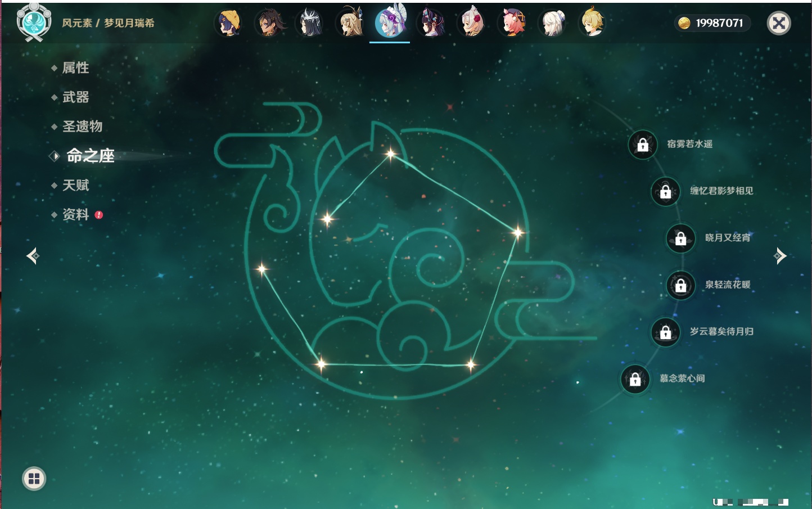Select the beige-haired character with feather ornament
The height and width of the screenshot is (509, 812).
pos(350,23)
